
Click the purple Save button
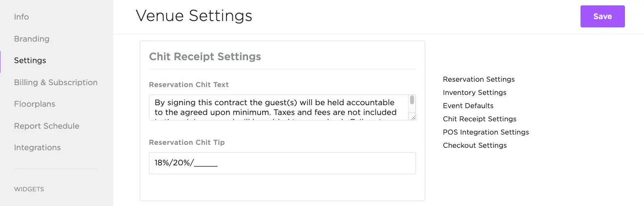click(602, 17)
